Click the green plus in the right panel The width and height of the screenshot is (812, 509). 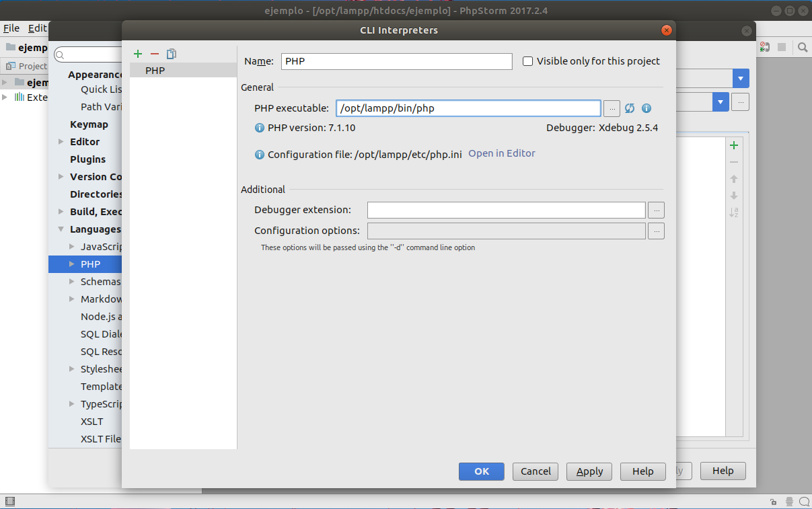click(734, 145)
